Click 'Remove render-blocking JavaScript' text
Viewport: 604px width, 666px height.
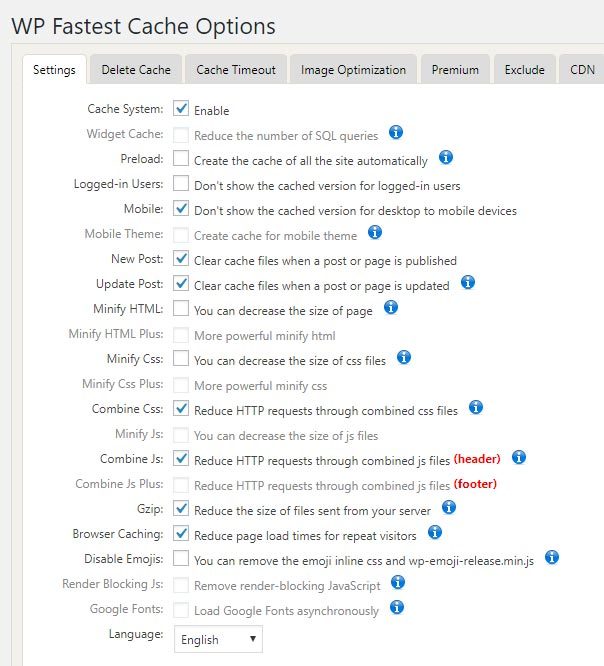pyautogui.click(x=287, y=585)
